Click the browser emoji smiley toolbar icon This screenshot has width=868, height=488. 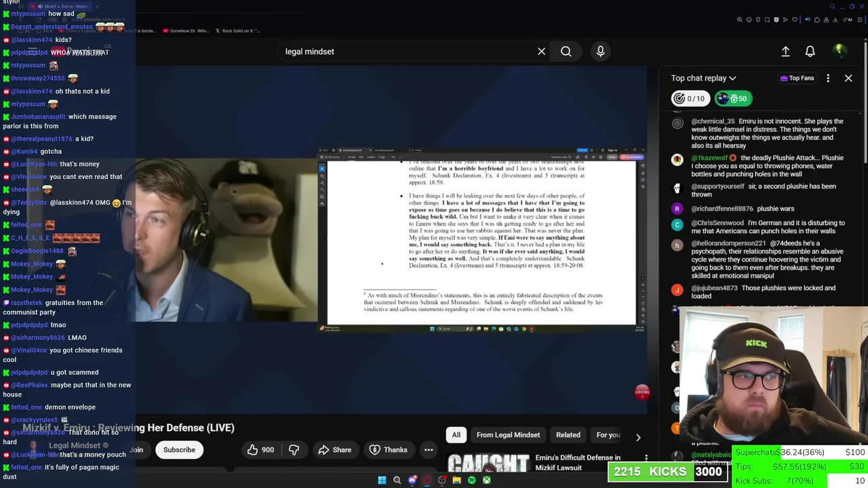point(749,20)
